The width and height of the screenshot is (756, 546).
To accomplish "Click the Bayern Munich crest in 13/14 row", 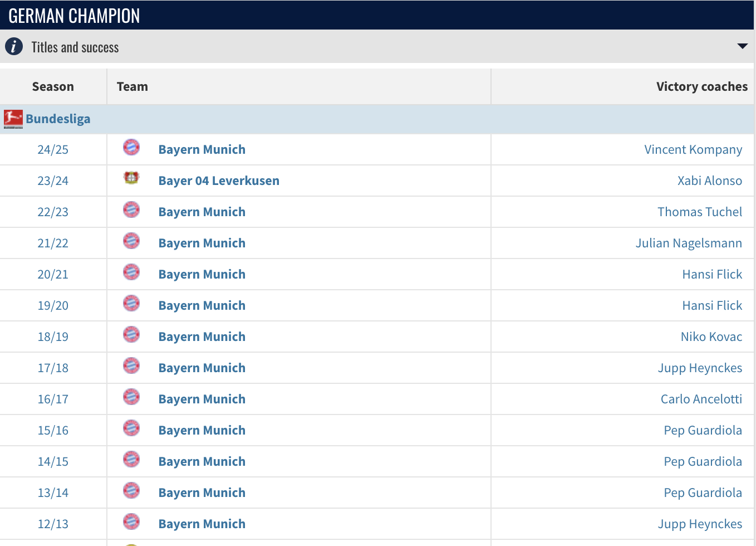I will pyautogui.click(x=131, y=490).
